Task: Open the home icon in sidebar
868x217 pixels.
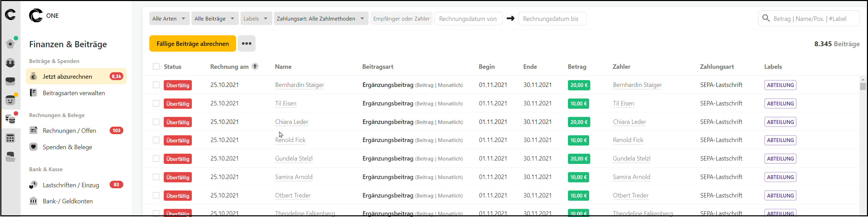Action: coord(10,44)
